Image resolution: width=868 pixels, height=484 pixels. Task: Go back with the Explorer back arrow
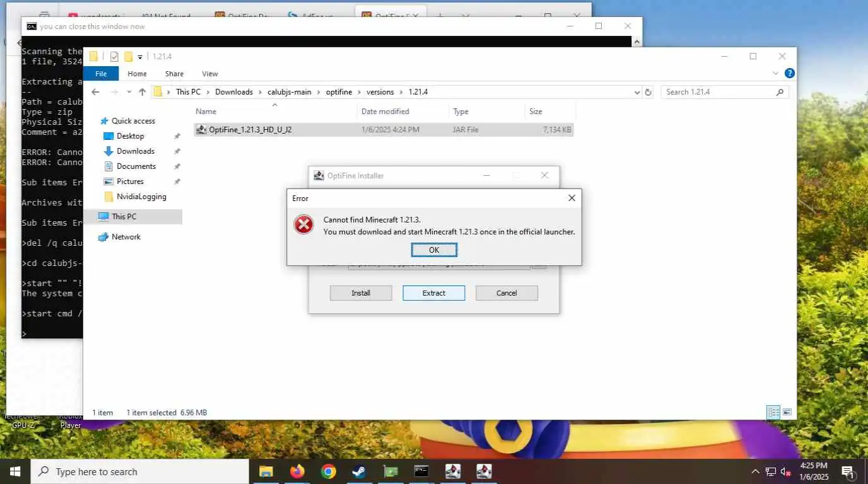tap(96, 92)
